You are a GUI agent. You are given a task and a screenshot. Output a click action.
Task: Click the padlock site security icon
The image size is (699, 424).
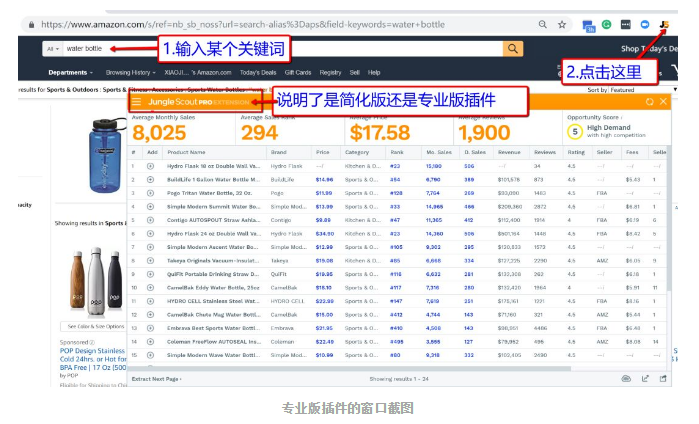click(x=31, y=25)
